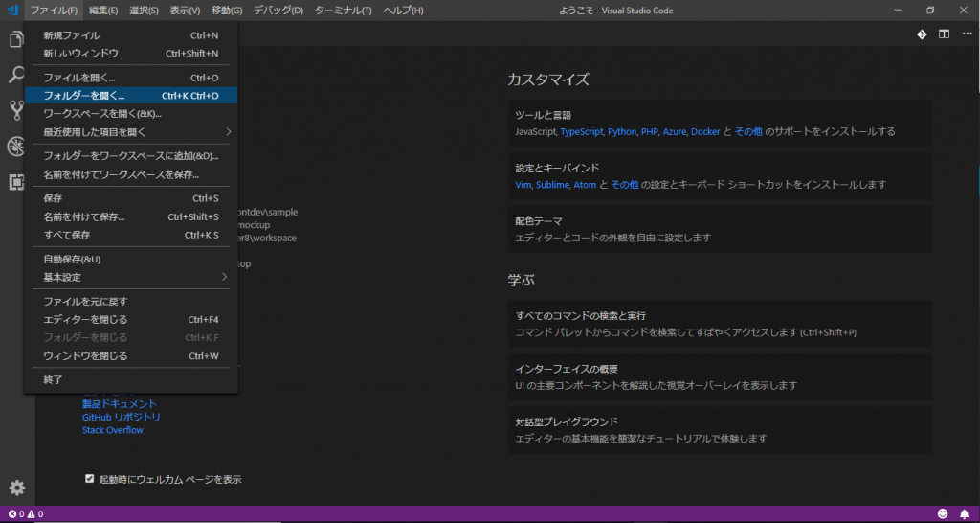Open the Manage gear icon
Viewport: 980px width, 523px height.
(x=17, y=488)
